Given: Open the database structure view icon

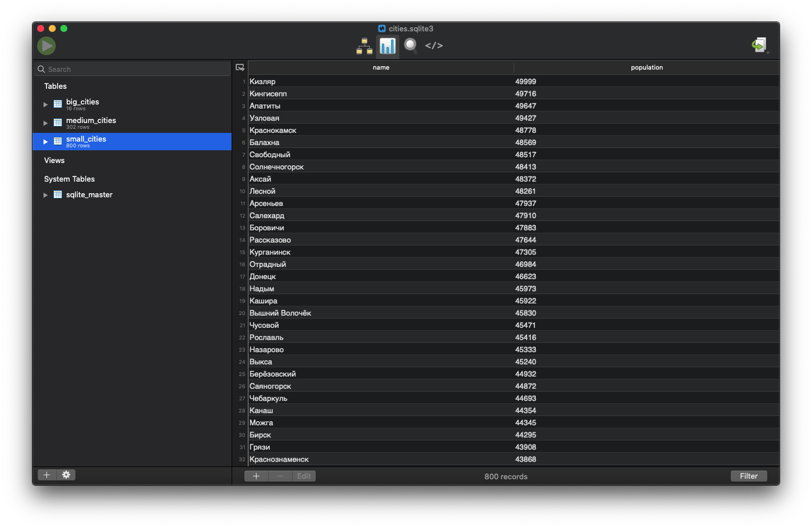Looking at the screenshot, I should point(365,46).
